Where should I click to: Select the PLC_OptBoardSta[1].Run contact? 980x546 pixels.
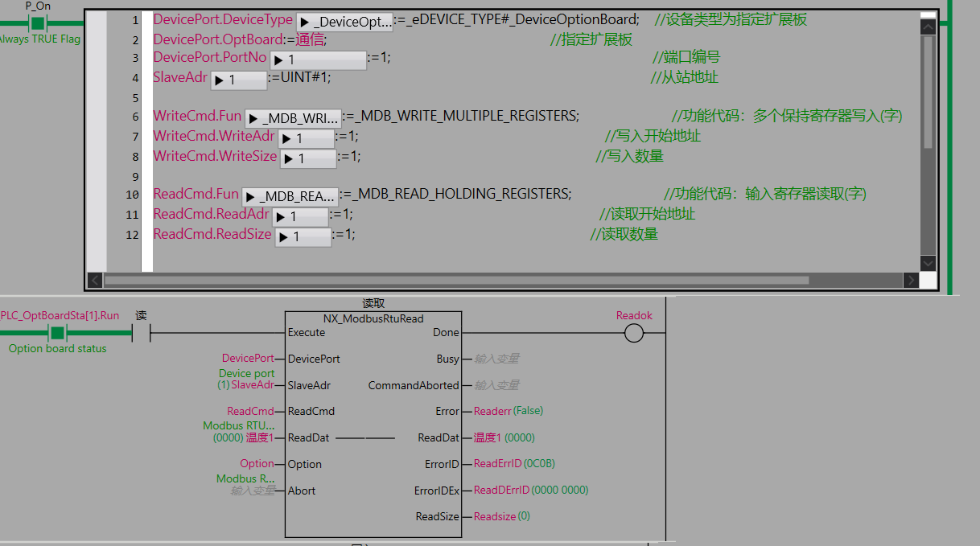[x=57, y=333]
